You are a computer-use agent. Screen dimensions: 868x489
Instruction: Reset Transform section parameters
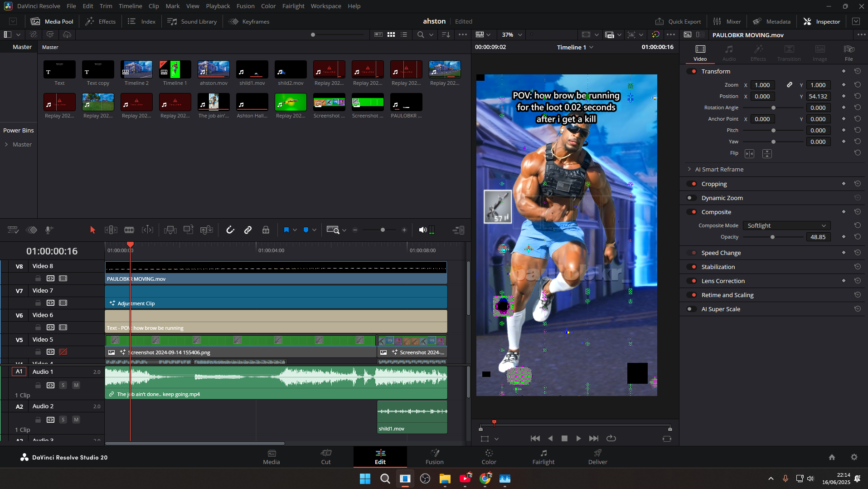tap(858, 71)
